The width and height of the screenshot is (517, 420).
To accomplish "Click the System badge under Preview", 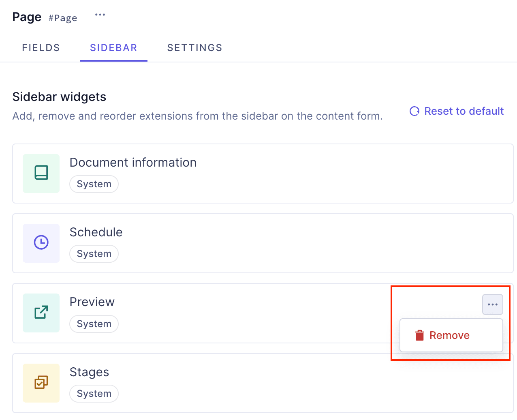I will coord(94,324).
